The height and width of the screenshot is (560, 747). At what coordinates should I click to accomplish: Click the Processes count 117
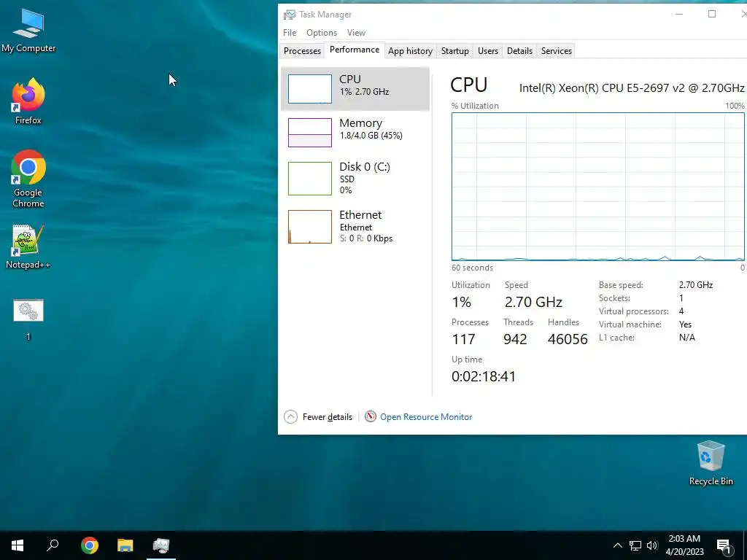[463, 339]
